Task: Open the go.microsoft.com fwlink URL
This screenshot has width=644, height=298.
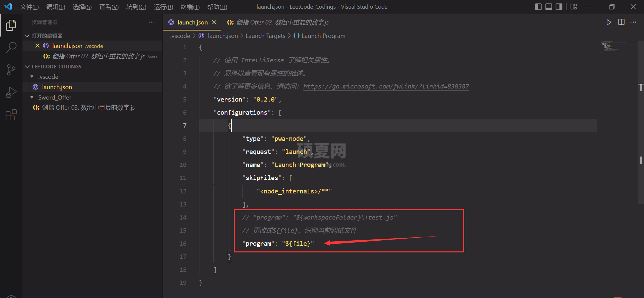Action: [386, 86]
